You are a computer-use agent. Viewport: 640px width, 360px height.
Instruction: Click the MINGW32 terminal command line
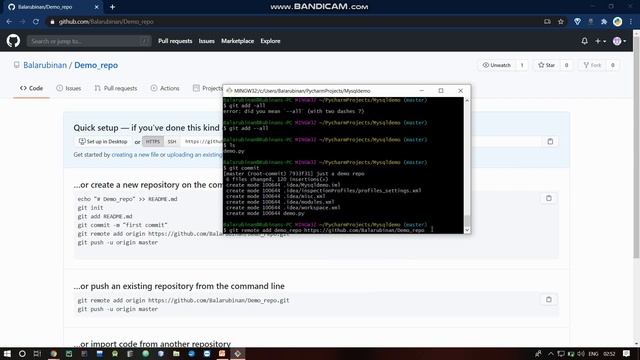coord(327,230)
